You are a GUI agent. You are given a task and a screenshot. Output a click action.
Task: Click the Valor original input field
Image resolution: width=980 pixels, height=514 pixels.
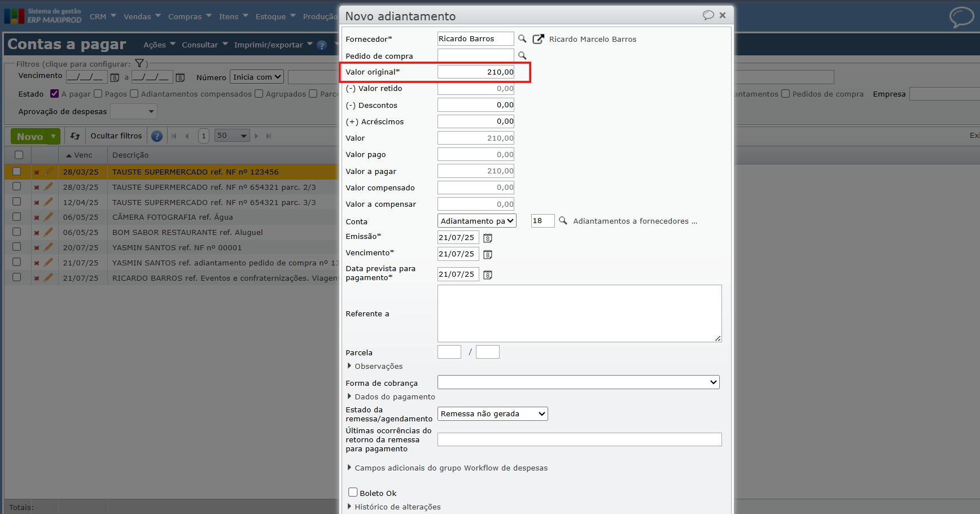pos(475,72)
